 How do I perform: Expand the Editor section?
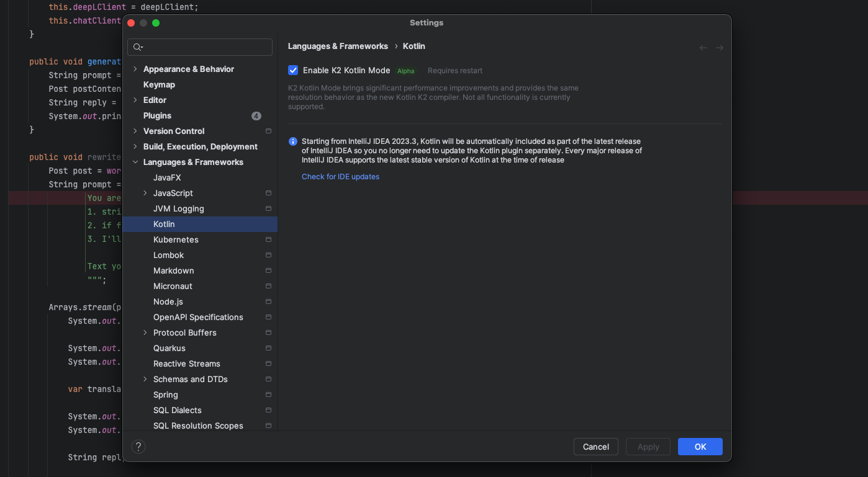(135, 100)
